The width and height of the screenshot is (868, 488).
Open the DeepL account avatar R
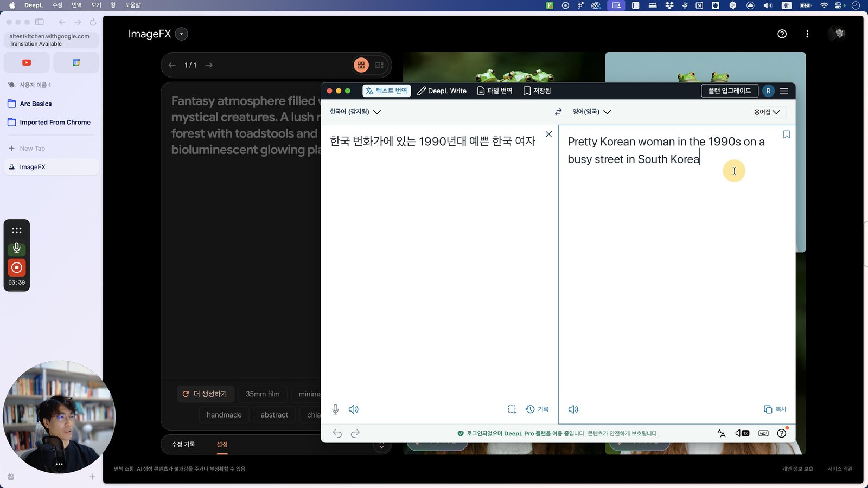pos(768,91)
